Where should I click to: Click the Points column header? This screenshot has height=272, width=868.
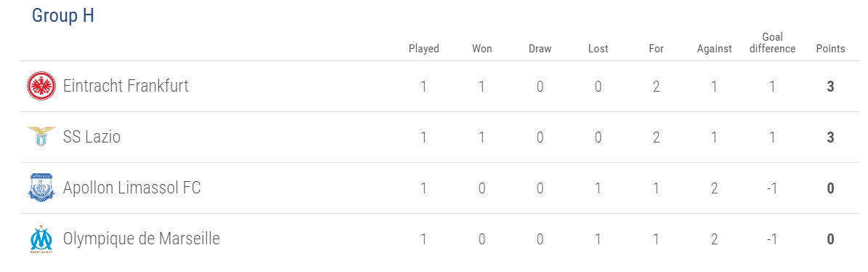coord(830,49)
